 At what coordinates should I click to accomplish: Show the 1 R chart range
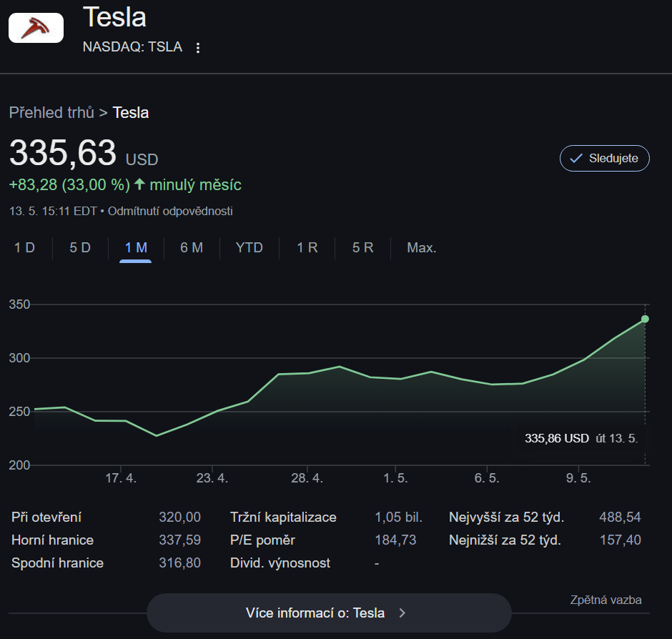pyautogui.click(x=307, y=248)
